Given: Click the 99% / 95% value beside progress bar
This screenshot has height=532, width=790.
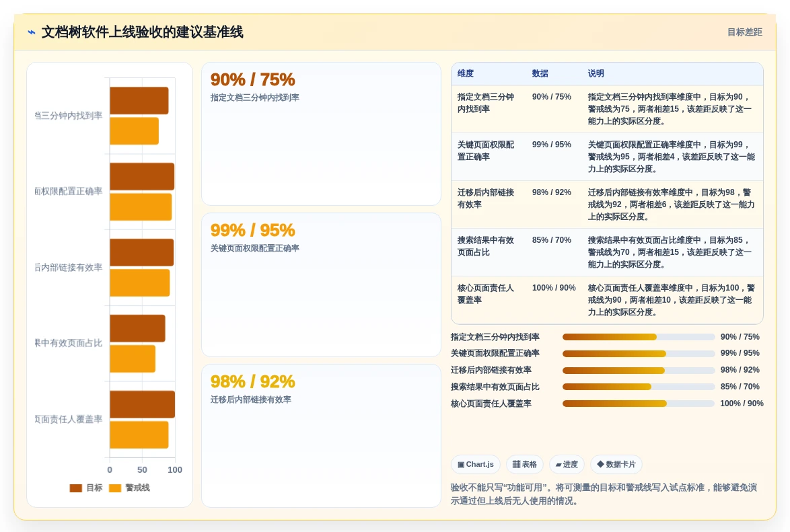Looking at the screenshot, I should pyautogui.click(x=740, y=353).
